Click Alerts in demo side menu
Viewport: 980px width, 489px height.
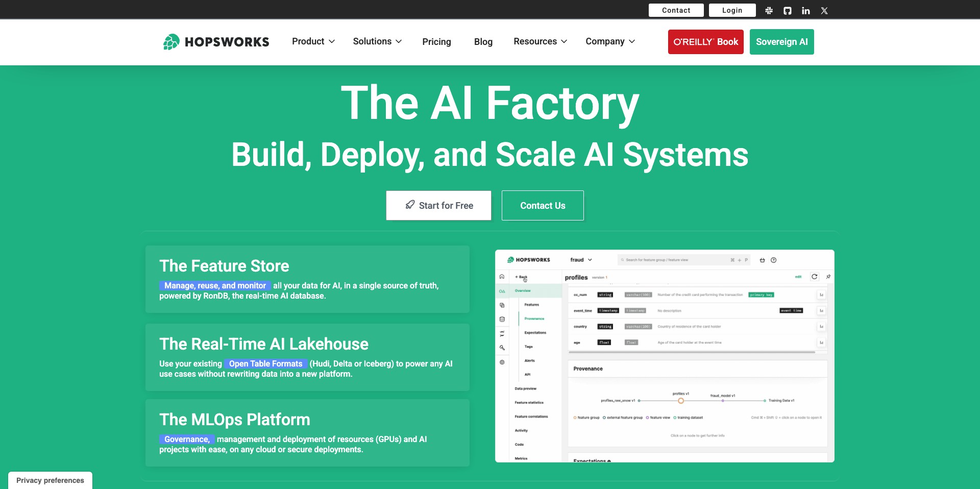(x=530, y=360)
